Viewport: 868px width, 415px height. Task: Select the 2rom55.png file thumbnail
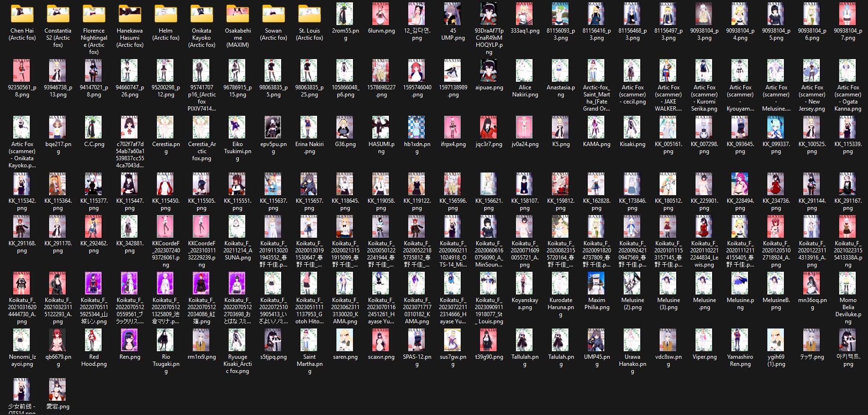point(345,14)
